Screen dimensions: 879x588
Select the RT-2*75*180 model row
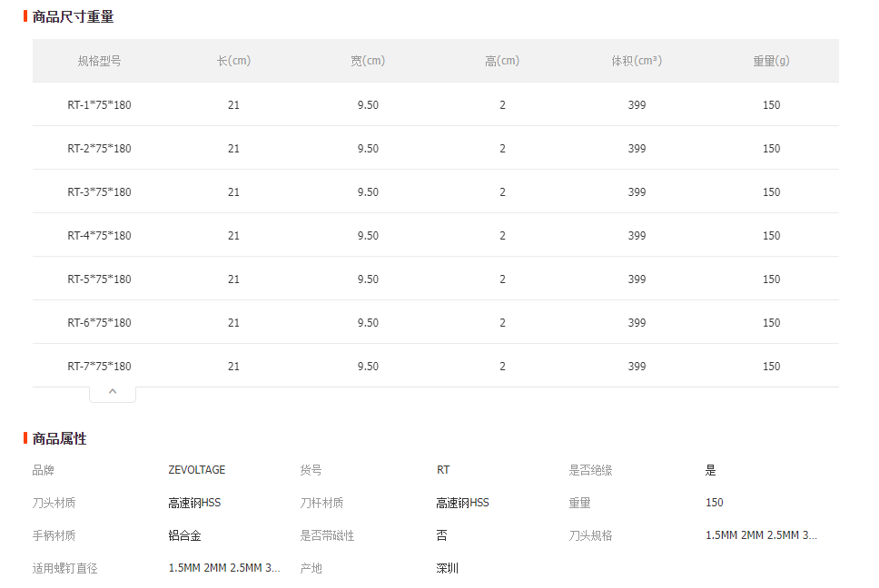(x=99, y=149)
